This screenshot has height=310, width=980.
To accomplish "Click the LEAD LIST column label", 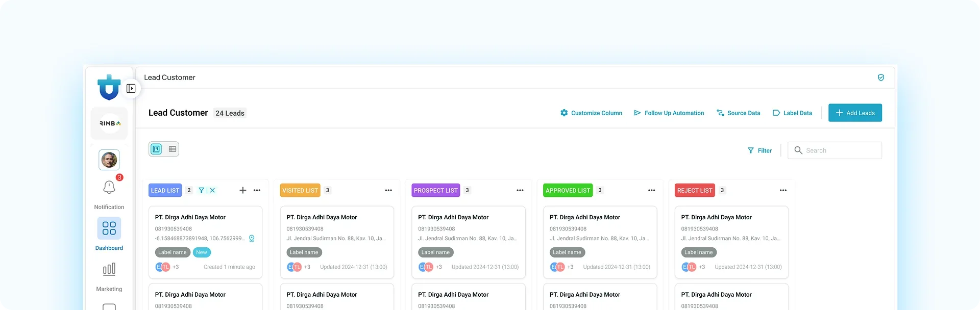I will click(x=165, y=190).
